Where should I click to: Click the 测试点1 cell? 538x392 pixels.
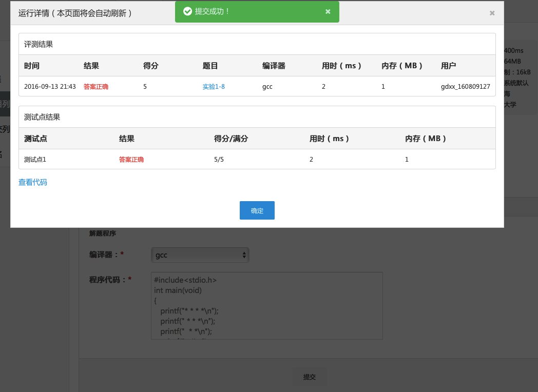tap(35, 160)
